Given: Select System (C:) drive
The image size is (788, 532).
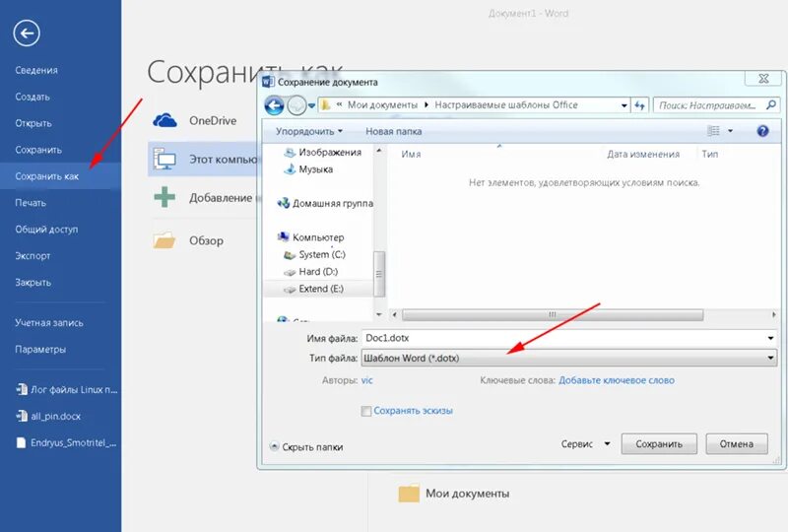Looking at the screenshot, I should click(314, 254).
